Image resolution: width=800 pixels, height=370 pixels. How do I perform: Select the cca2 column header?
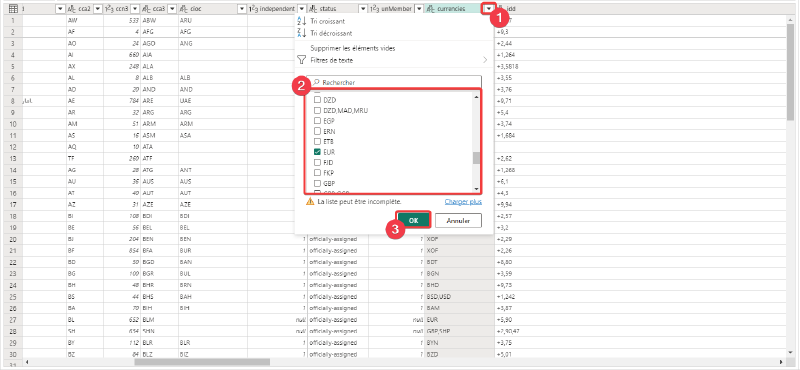(x=85, y=9)
